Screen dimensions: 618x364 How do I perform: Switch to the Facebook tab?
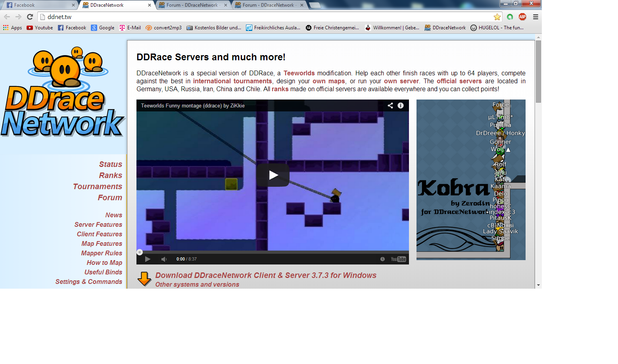[36, 5]
